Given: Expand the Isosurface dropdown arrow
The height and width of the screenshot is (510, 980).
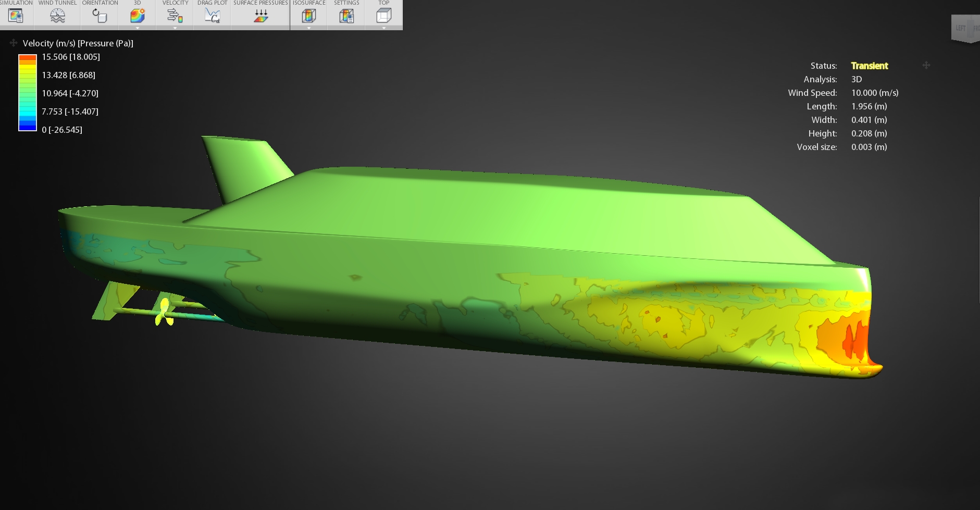Looking at the screenshot, I should click(x=309, y=28).
